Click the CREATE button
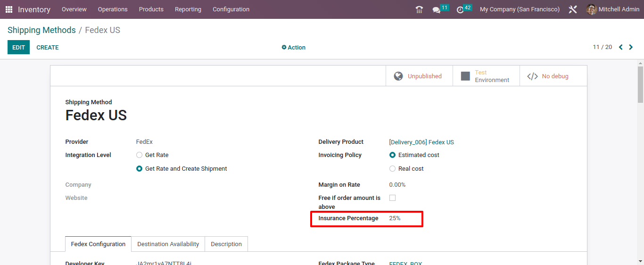The image size is (644, 265). [x=48, y=47]
